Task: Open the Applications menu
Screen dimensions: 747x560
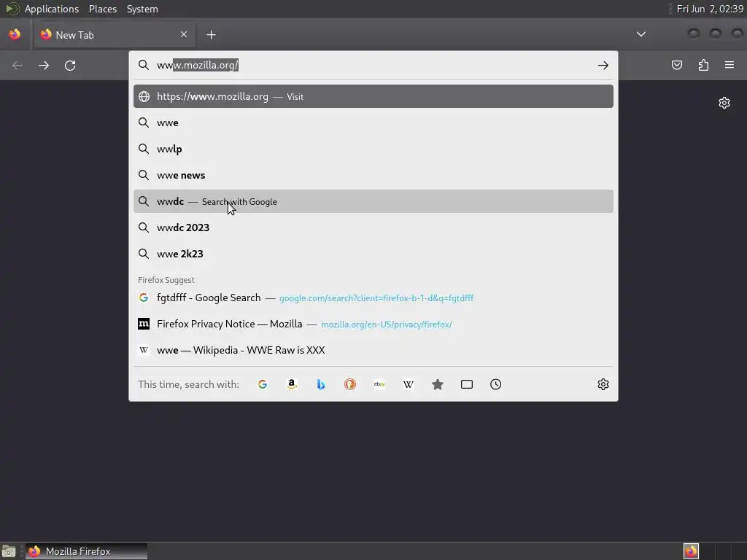Action: (x=52, y=9)
